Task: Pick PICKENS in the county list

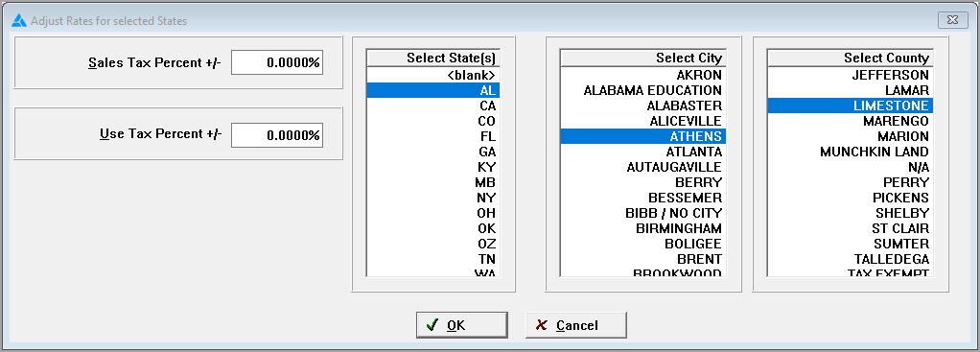Action: pyautogui.click(x=850, y=198)
